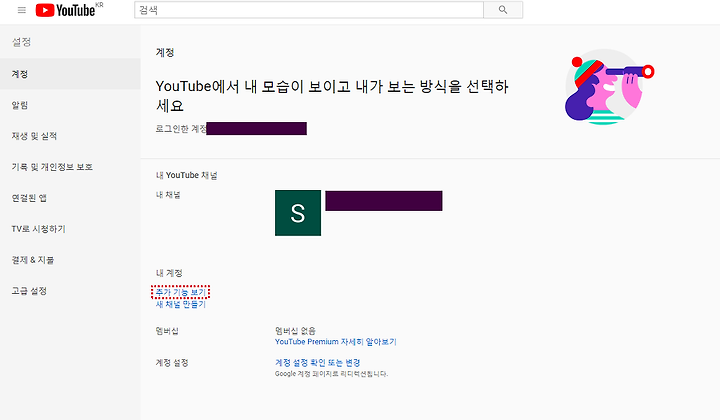
Task: Click the 내 YouTube 채널 section heading
Action: point(186,175)
